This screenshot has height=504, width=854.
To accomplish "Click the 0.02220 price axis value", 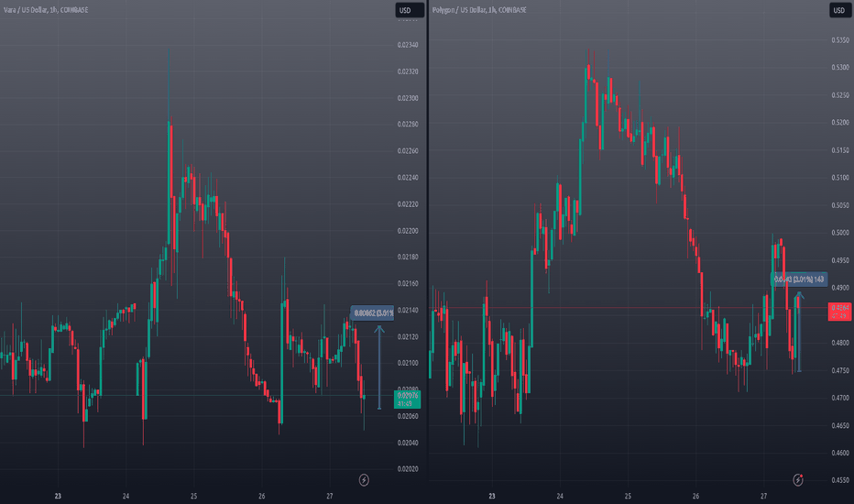I will pos(408,205).
